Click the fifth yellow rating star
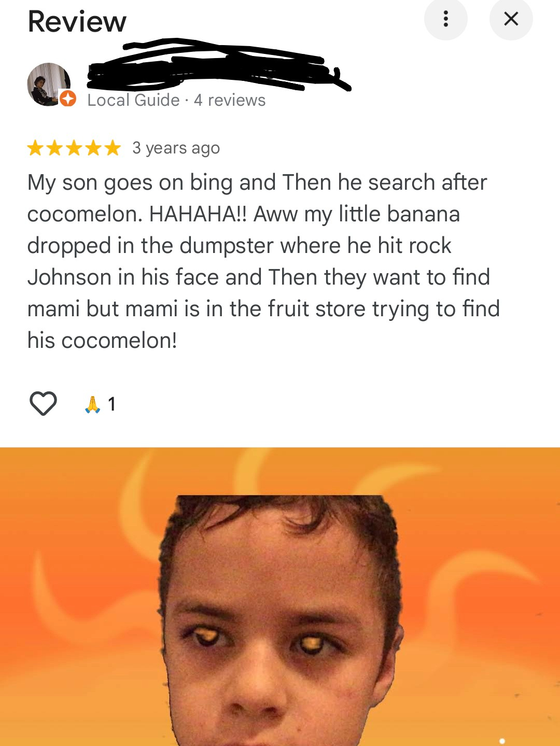 coord(113,148)
